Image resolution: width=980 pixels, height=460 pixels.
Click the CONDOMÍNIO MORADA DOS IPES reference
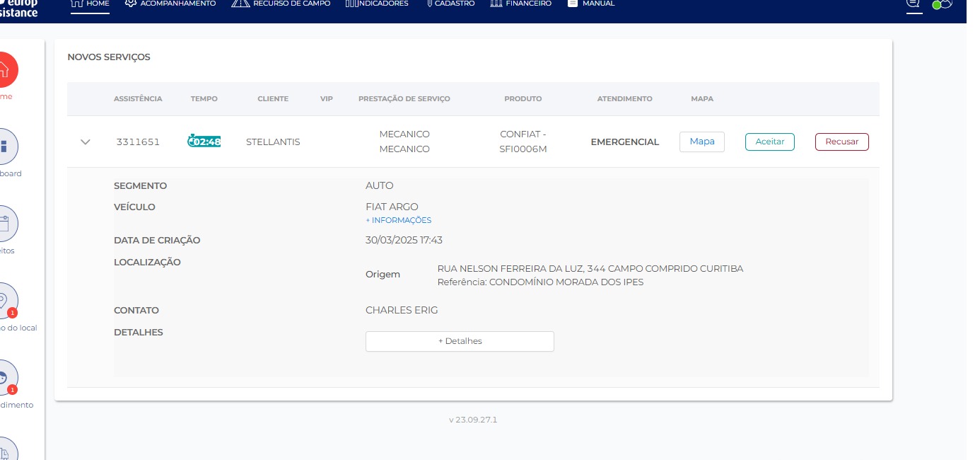tap(566, 282)
